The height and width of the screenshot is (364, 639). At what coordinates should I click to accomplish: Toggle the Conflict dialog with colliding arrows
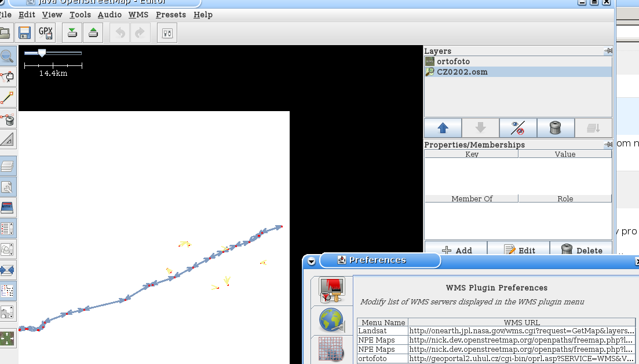pyautogui.click(x=8, y=270)
